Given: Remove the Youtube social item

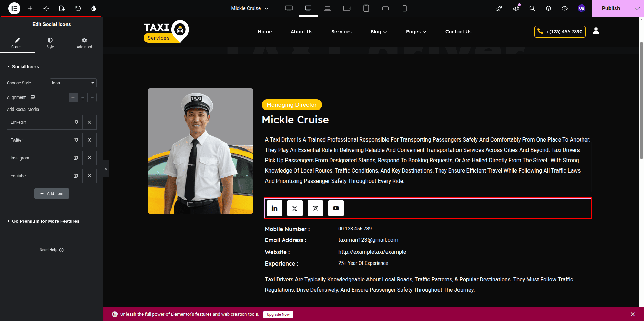Looking at the screenshot, I should (90, 176).
